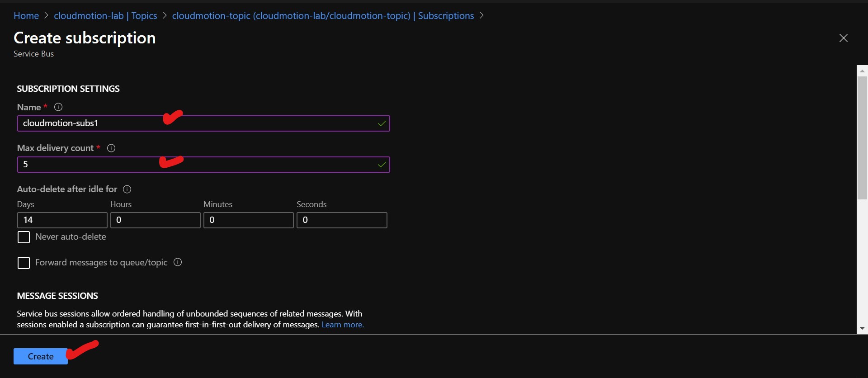This screenshot has height=378, width=868.
Task: Show info for Forward messages option
Action: point(178,262)
